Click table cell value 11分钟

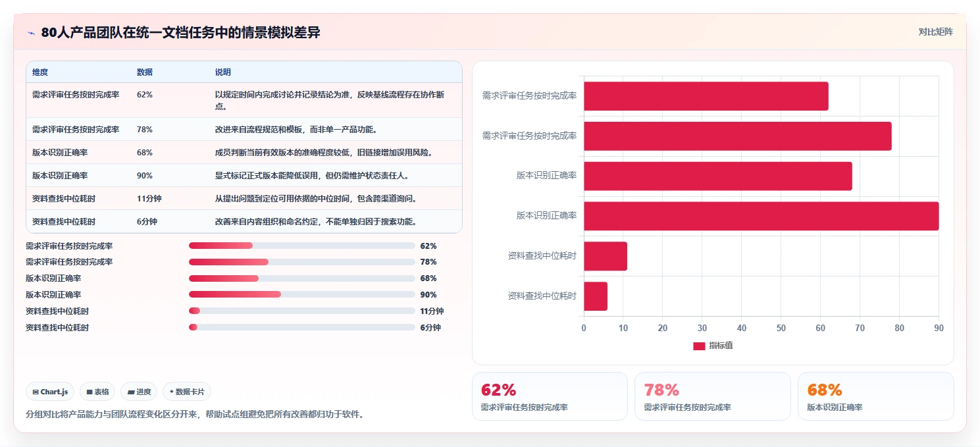pos(149,198)
